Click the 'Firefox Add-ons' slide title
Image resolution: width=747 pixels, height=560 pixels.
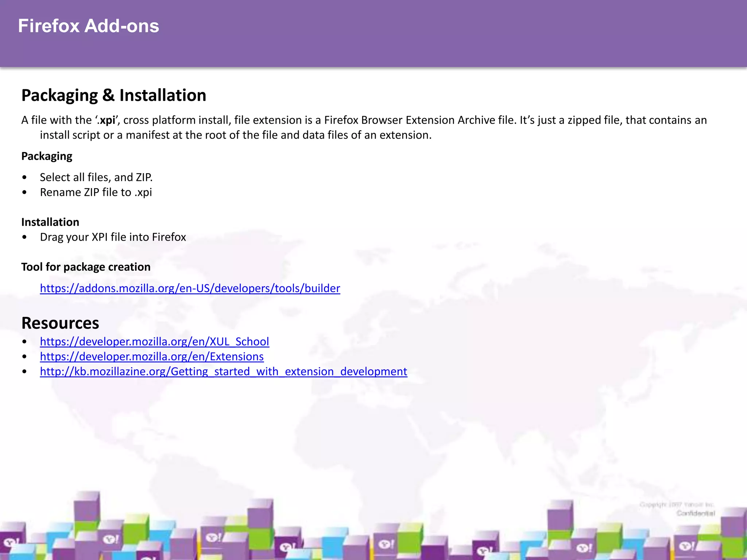[x=89, y=26]
